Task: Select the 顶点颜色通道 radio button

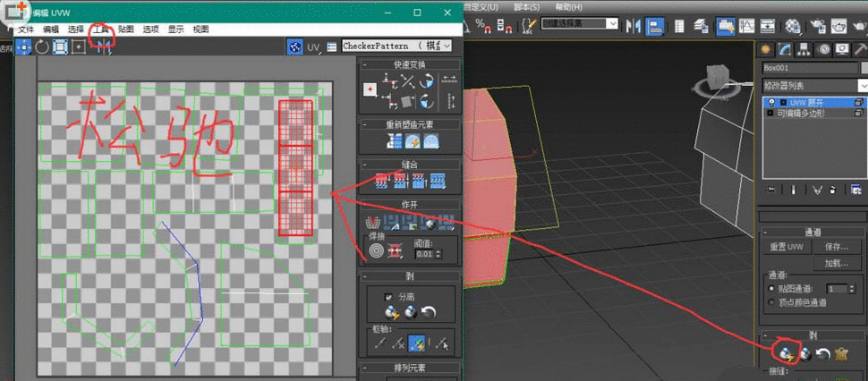Action: (x=772, y=302)
